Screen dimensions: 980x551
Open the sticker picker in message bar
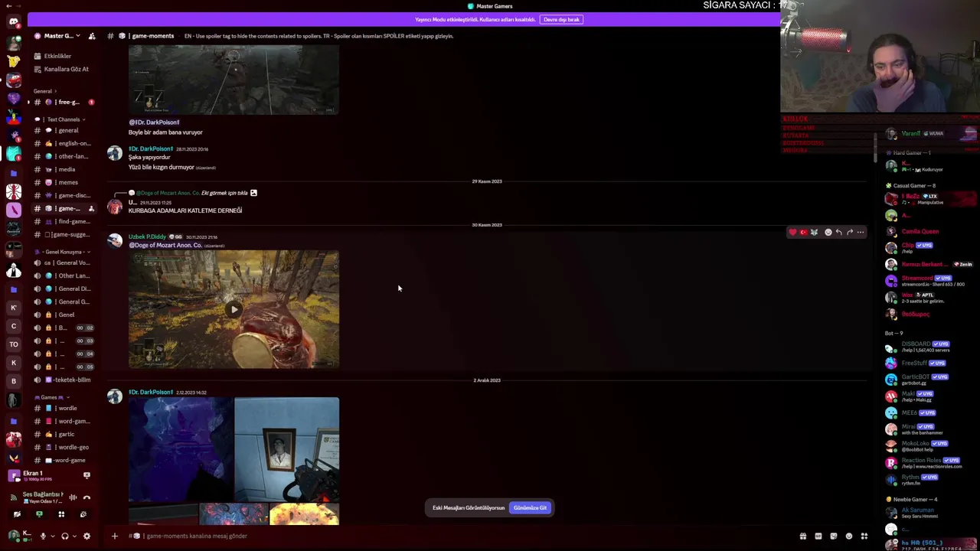pyautogui.click(x=834, y=536)
